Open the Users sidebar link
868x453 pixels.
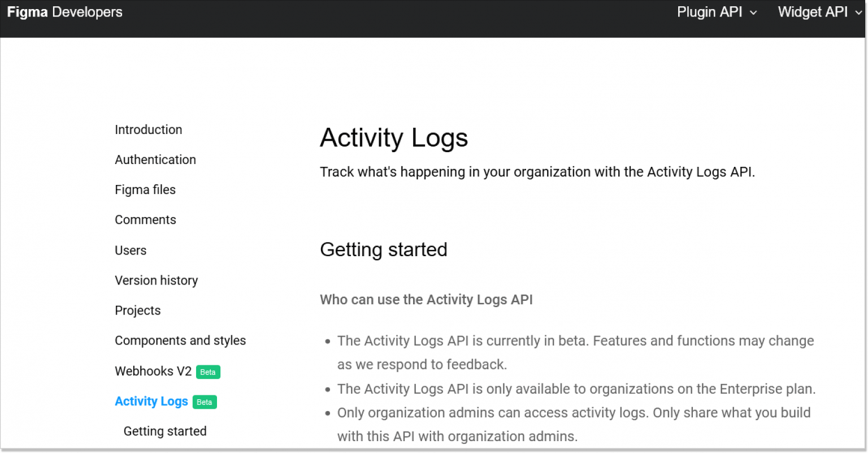131,250
